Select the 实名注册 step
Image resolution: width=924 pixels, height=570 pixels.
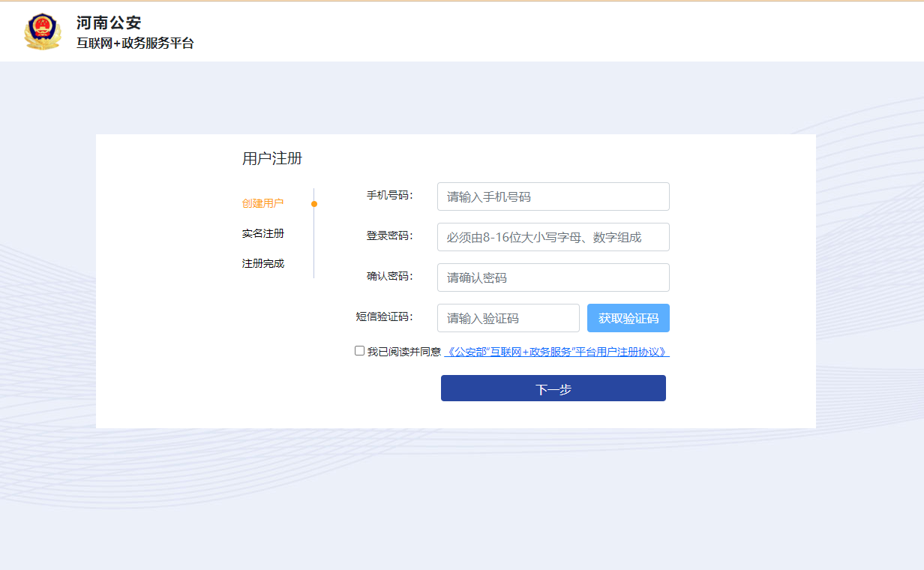(x=262, y=234)
